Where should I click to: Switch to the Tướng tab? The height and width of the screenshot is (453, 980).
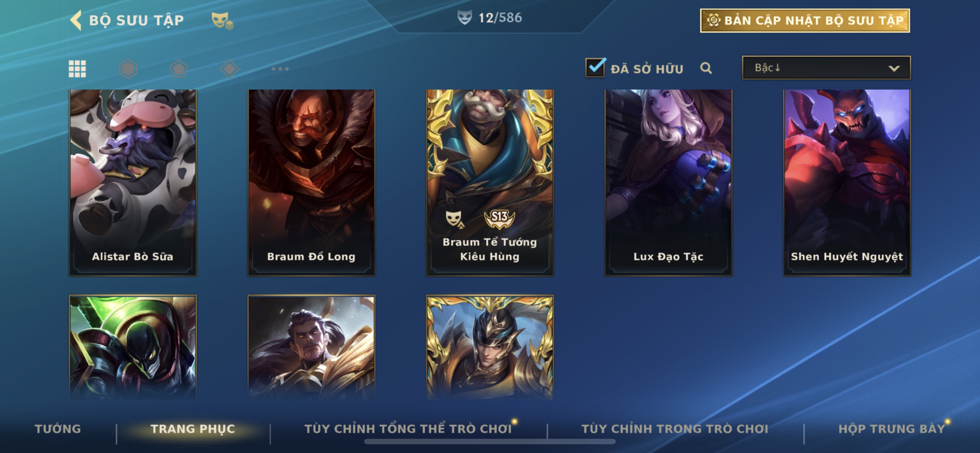58,429
